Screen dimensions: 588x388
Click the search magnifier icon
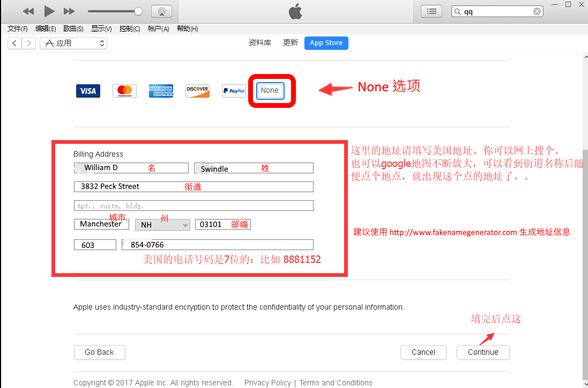[x=458, y=12]
